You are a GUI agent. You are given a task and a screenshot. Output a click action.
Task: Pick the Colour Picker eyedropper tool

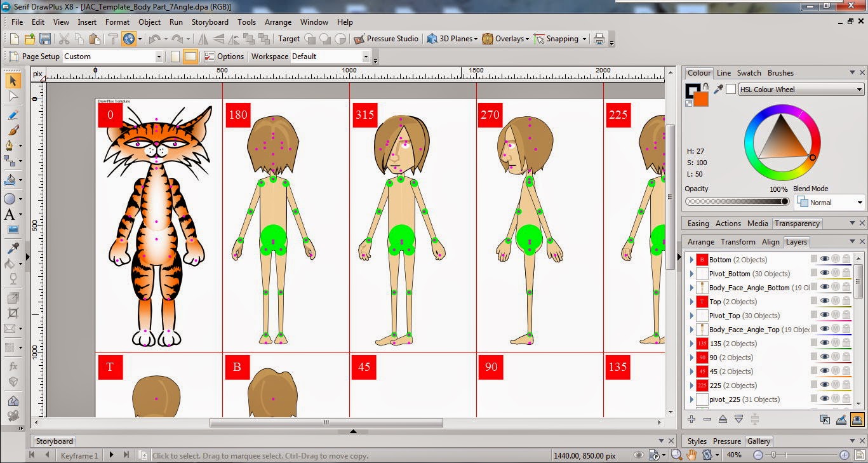point(13,248)
